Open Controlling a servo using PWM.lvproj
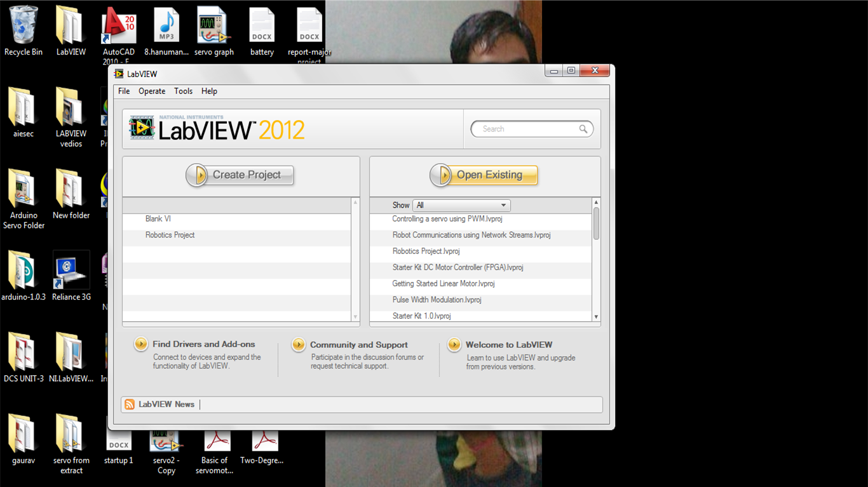The width and height of the screenshot is (868, 487). [x=446, y=218]
